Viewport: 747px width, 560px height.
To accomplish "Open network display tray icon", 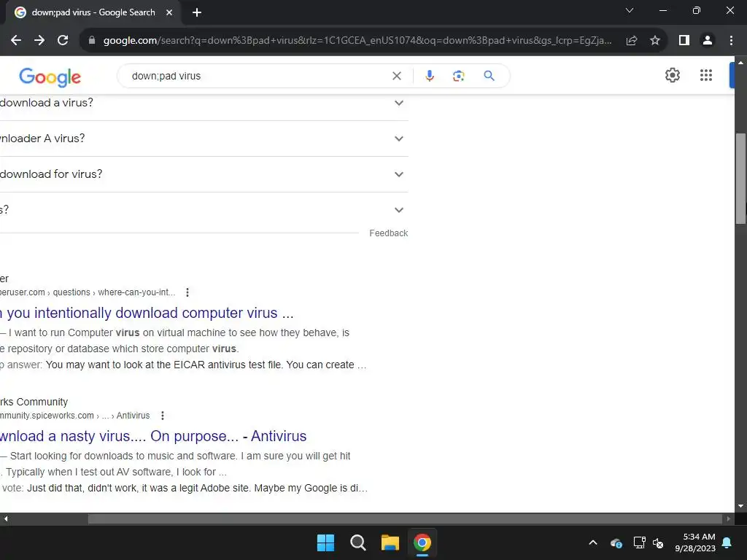I will click(x=639, y=542).
